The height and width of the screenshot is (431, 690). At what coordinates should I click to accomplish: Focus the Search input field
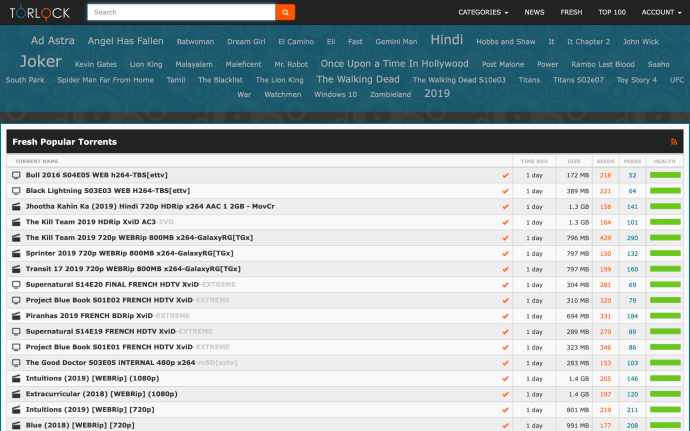[180, 12]
